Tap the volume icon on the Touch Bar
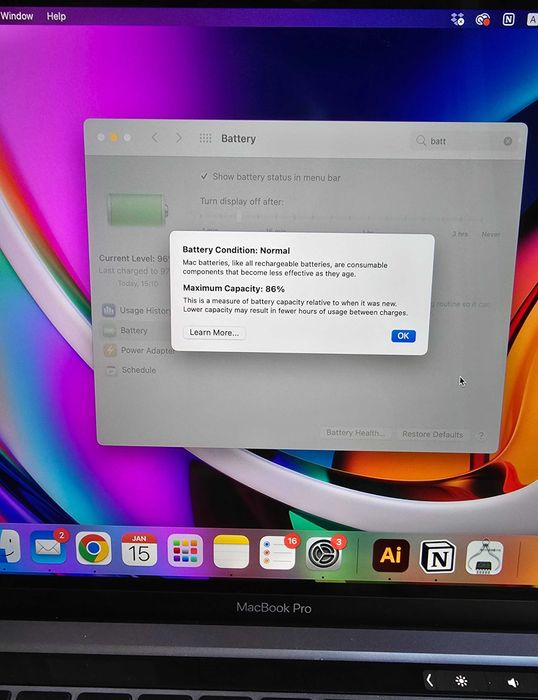Viewport: 538px width, 700px height. pos(513,682)
